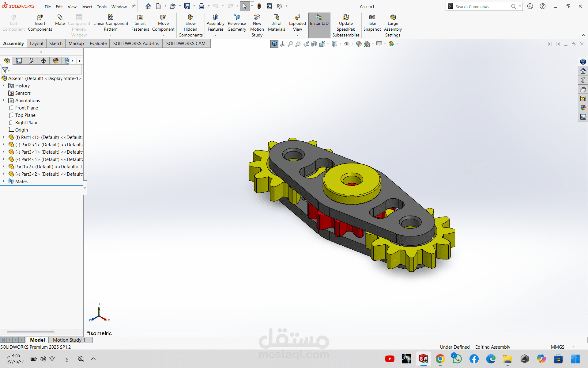Open the Assembly Features tool
588x368 pixels.
coord(216,24)
